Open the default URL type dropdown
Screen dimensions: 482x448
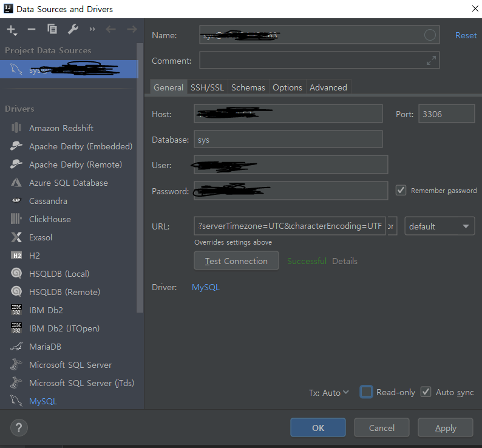point(440,226)
